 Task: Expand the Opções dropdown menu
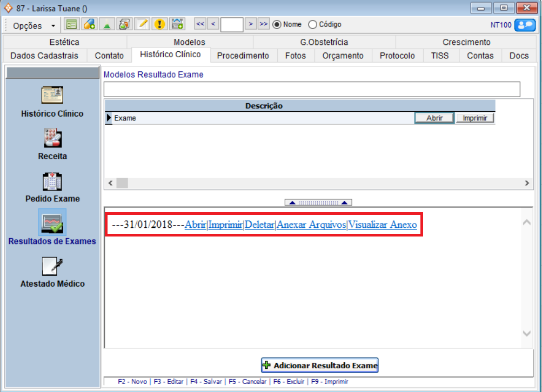coord(34,25)
